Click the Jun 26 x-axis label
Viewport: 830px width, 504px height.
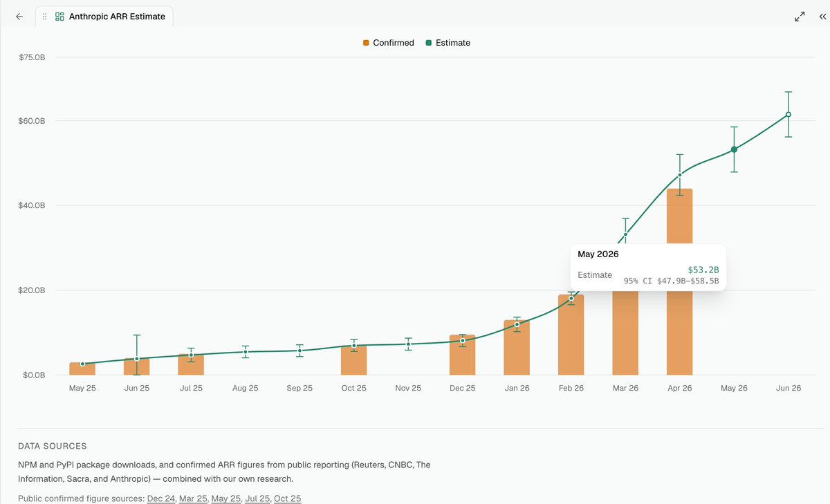coord(788,388)
